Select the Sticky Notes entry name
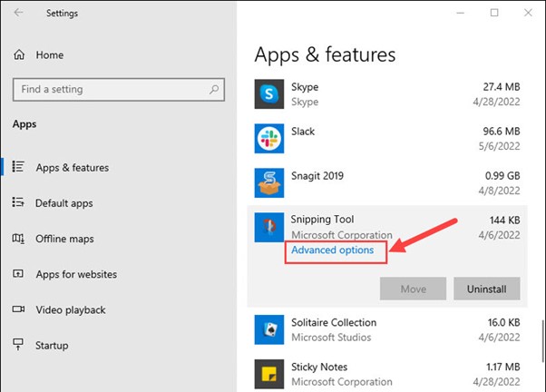This screenshot has height=392, width=546. coord(319,367)
